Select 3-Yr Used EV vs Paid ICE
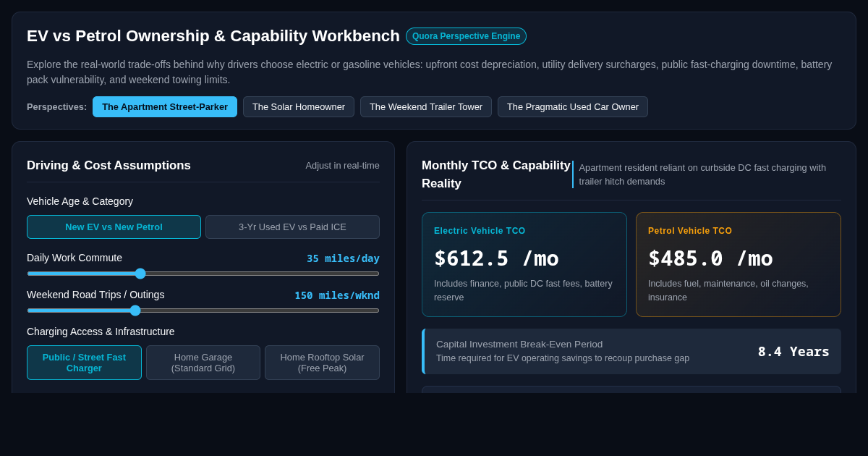This screenshot has width=868, height=456. click(x=292, y=227)
